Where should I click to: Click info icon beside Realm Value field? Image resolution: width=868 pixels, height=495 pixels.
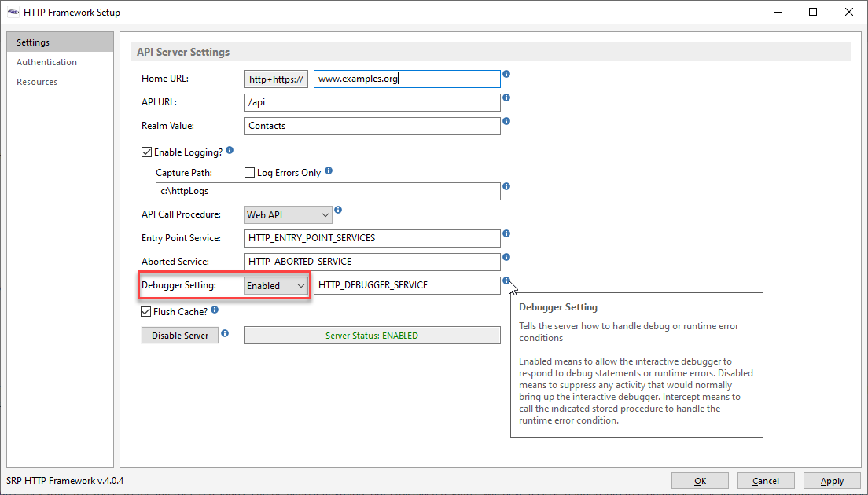click(x=506, y=121)
